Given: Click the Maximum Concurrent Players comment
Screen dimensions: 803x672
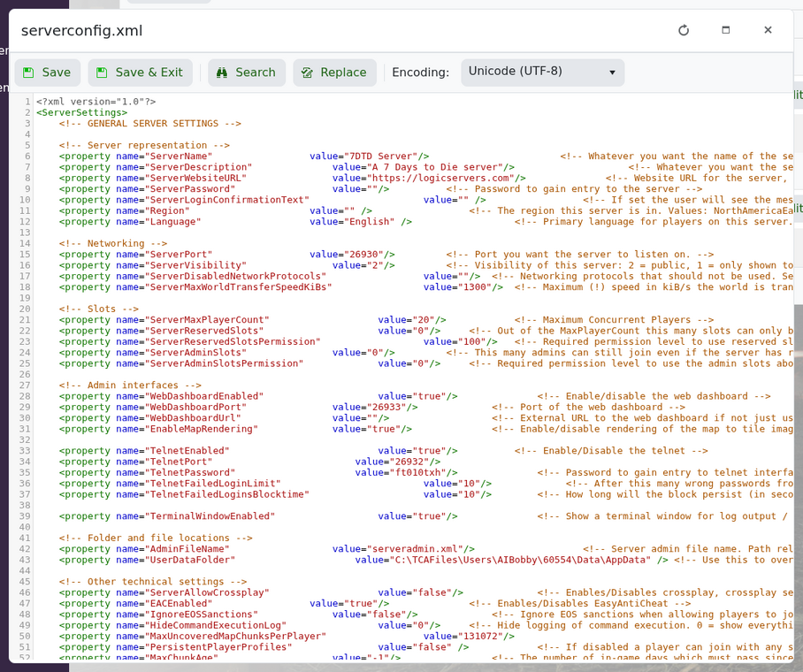Looking at the screenshot, I should [614, 320].
